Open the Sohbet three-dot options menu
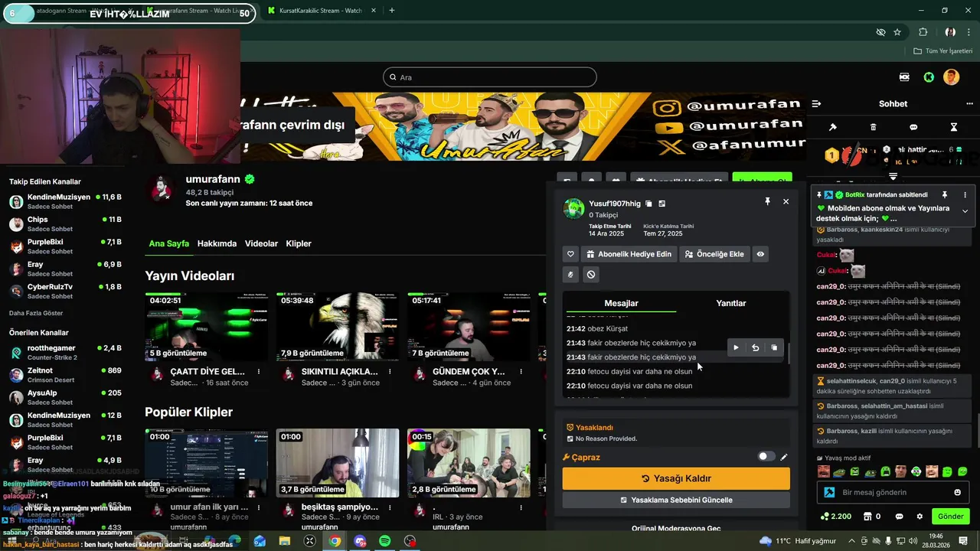This screenshot has height=551, width=980. click(969, 103)
